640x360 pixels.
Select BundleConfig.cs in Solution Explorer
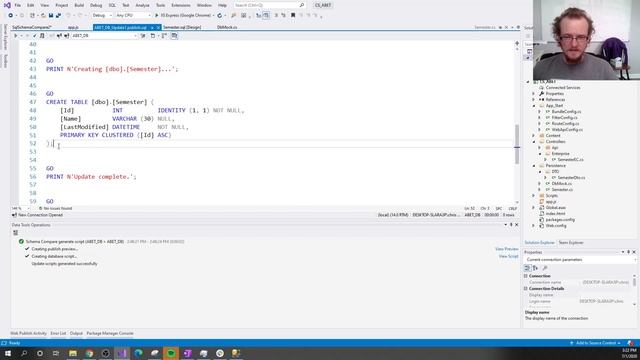pos(566,112)
